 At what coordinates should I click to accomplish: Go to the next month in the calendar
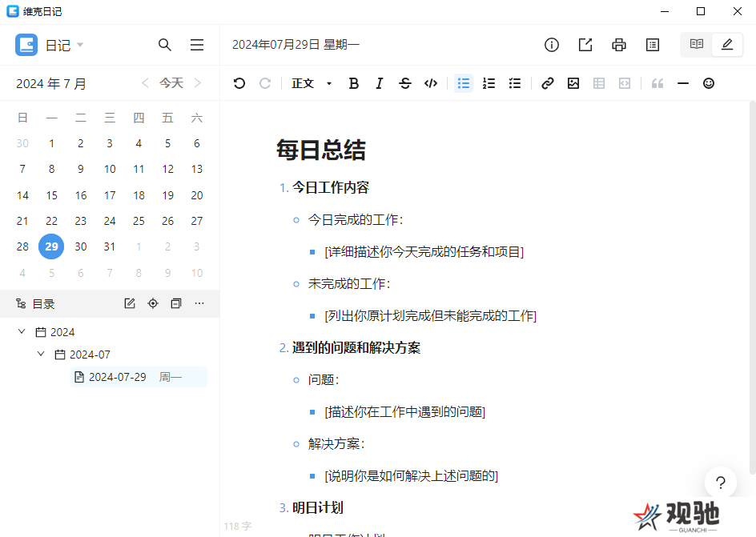click(198, 83)
